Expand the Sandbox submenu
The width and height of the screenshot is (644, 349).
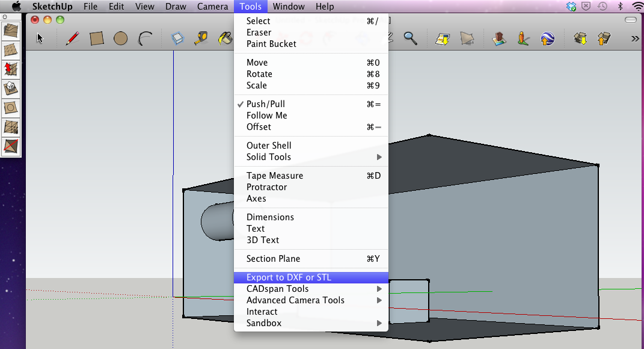coord(311,323)
